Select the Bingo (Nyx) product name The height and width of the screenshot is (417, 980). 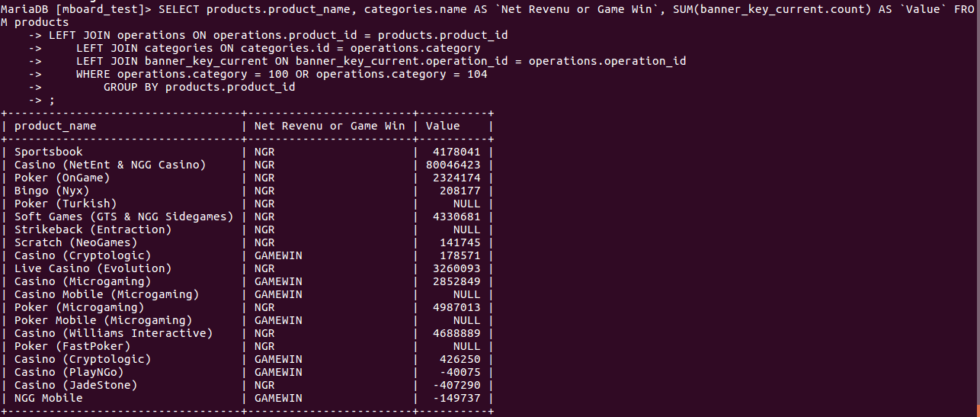52,191
